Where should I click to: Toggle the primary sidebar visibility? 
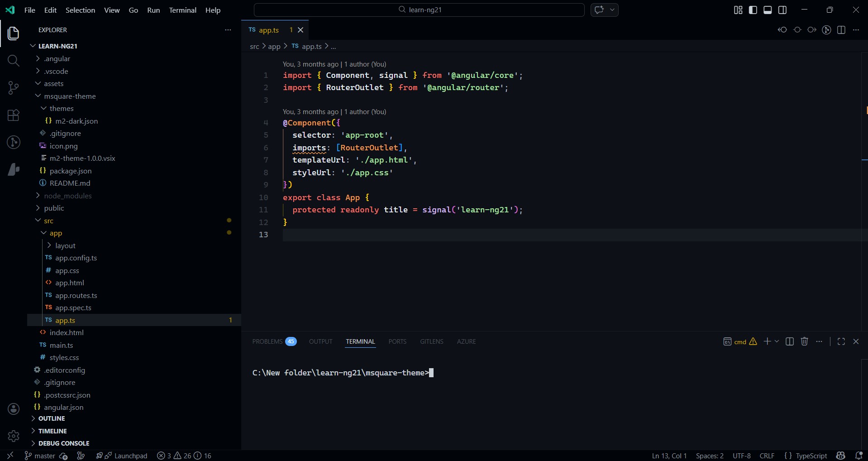(x=753, y=10)
